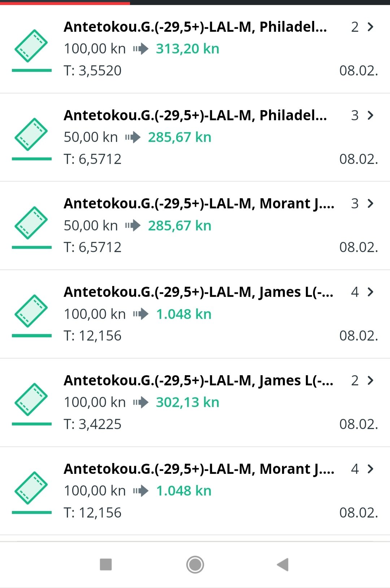
Task: Expand chevron of the James L 1.048 kn ticket
Action: 370,292
